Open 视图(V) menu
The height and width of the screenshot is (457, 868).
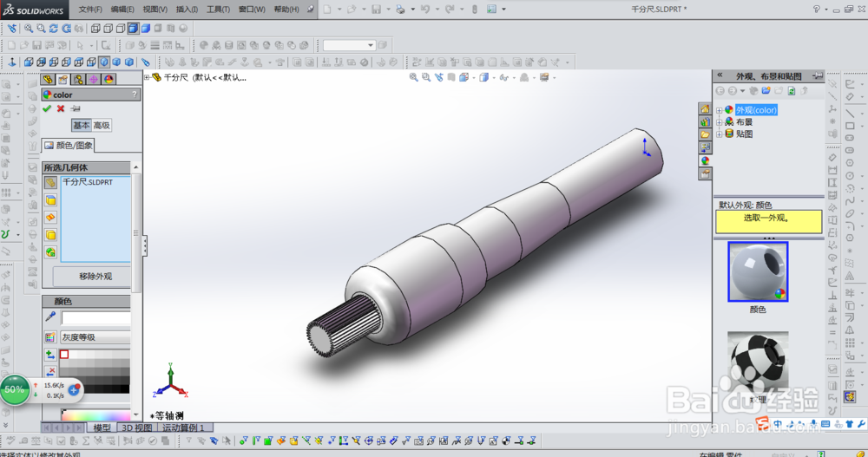(155, 10)
